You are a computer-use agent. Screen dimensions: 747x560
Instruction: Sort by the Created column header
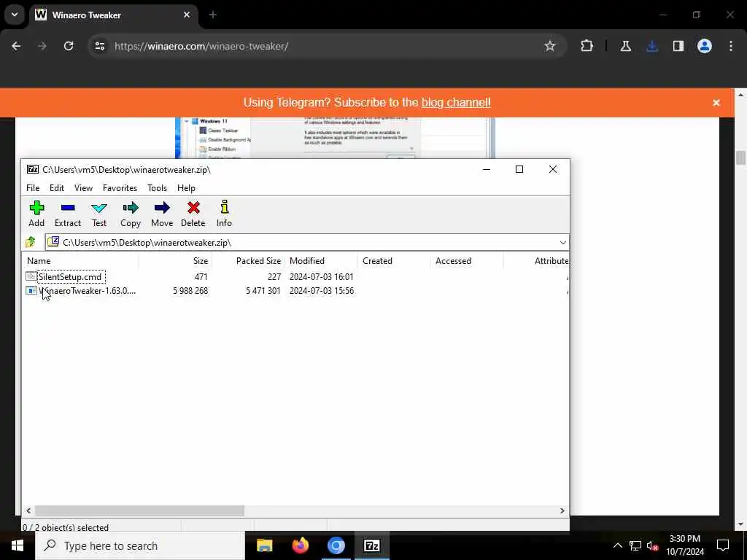(x=394, y=261)
